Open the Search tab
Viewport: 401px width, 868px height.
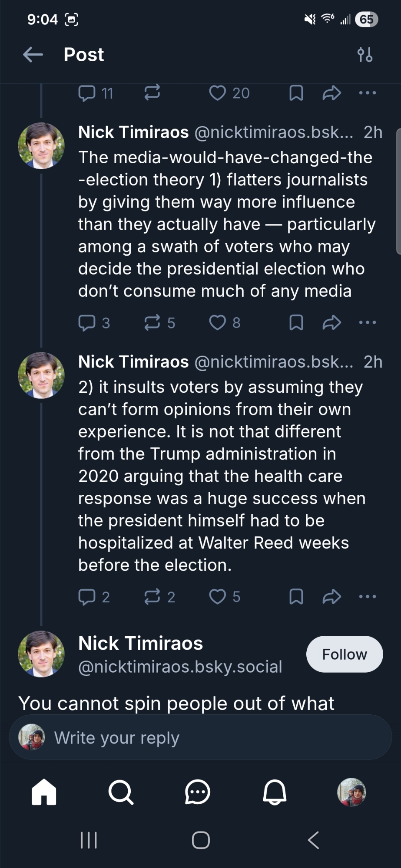pos(120,792)
